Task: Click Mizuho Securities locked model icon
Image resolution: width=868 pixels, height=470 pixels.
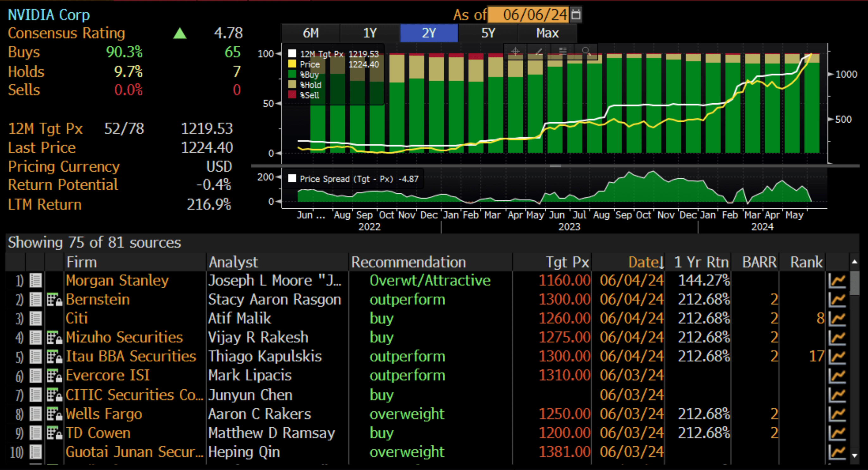Action: tap(54, 337)
